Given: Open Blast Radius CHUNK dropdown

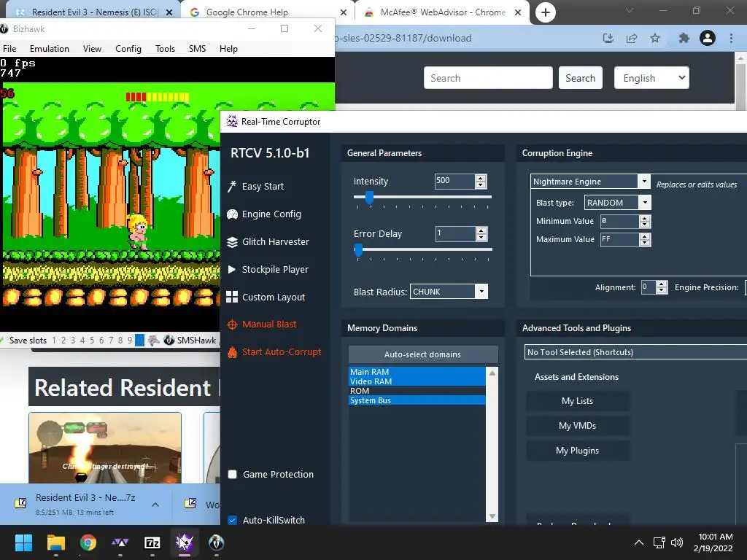Looking at the screenshot, I should pyautogui.click(x=481, y=292).
